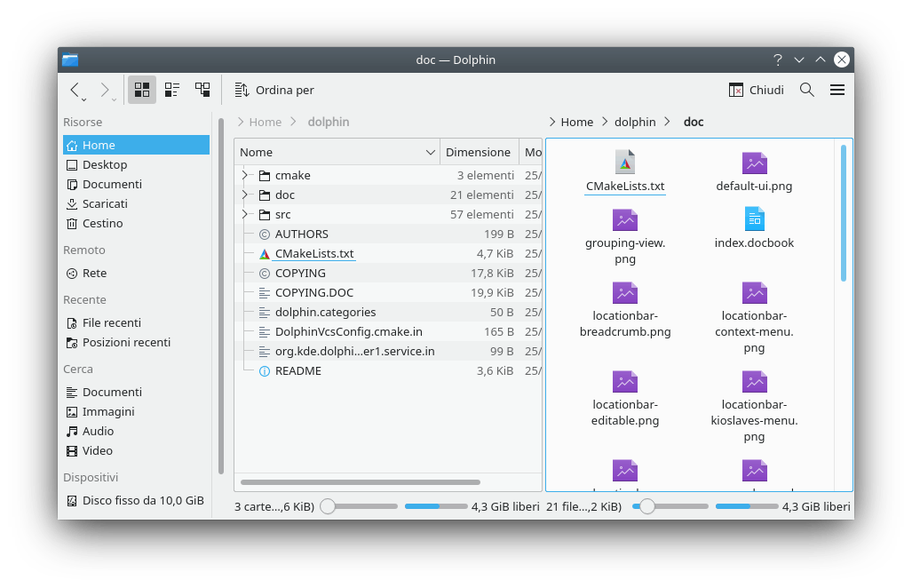The image size is (912, 588).
Task: Click the back navigation arrow
Action: (75, 90)
